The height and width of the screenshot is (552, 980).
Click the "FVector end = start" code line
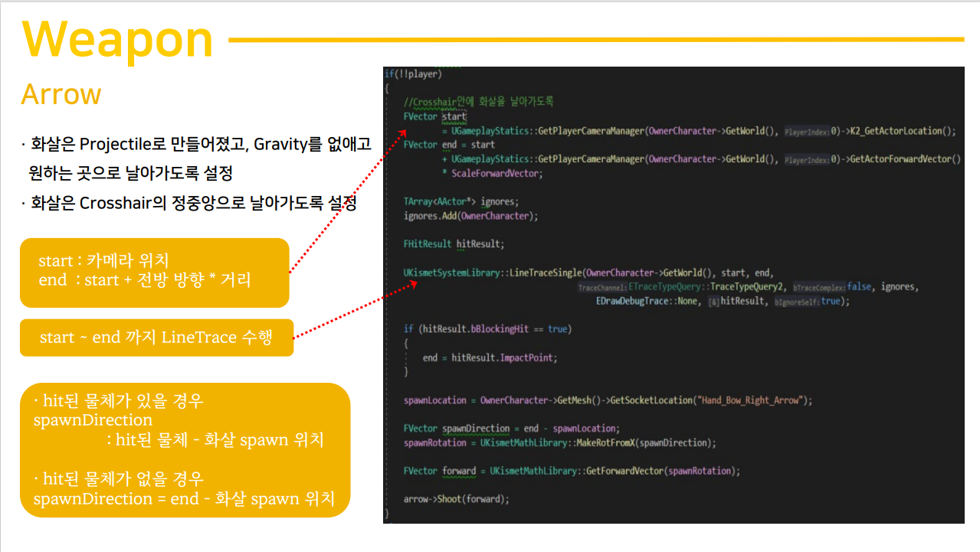coord(449,145)
